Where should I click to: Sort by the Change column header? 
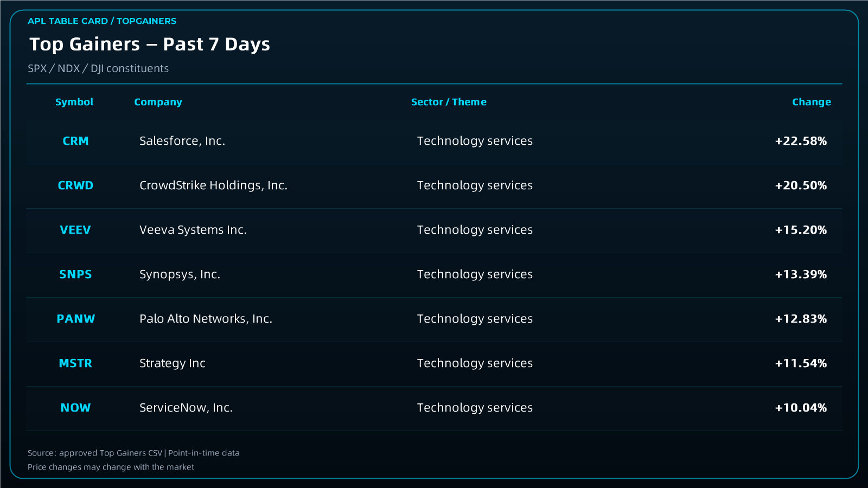pyautogui.click(x=811, y=102)
